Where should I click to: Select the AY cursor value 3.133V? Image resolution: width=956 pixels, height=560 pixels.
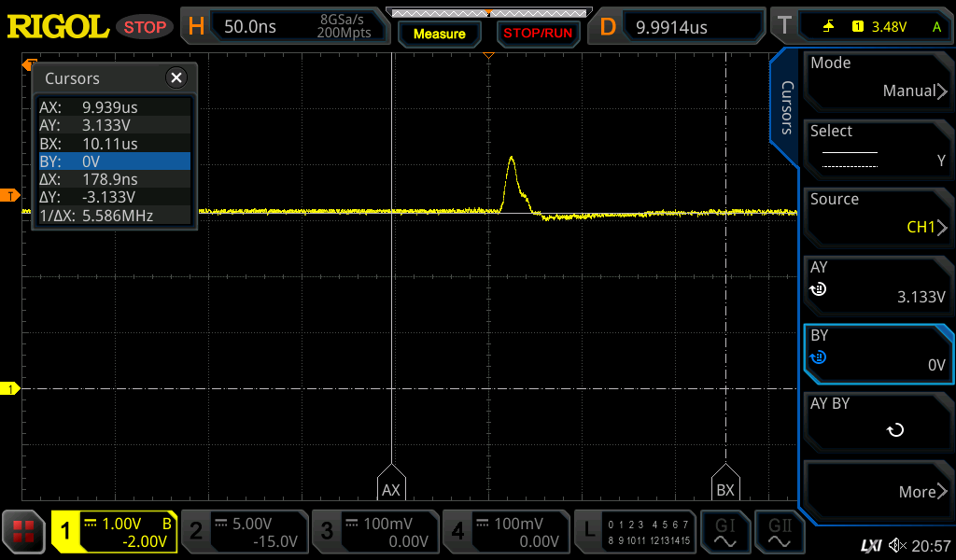pos(879,284)
